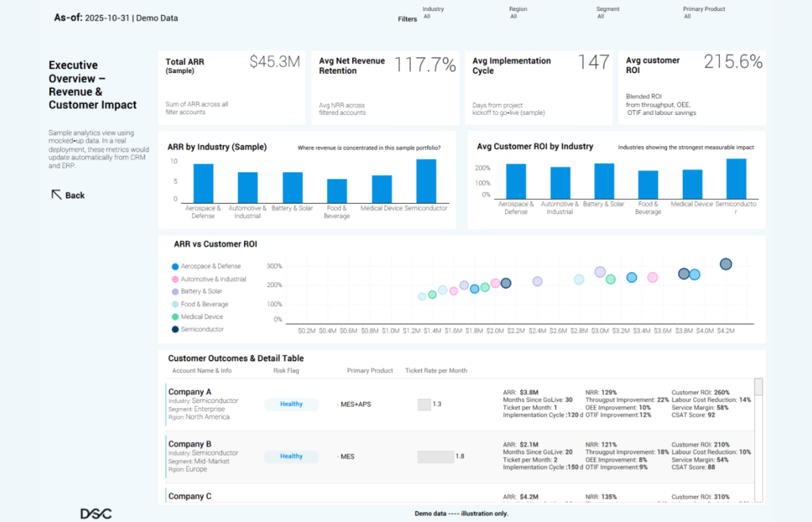Viewport: 812px width, 522px height.
Task: Click Company A ticket rate bar
Action: pyautogui.click(x=423, y=405)
